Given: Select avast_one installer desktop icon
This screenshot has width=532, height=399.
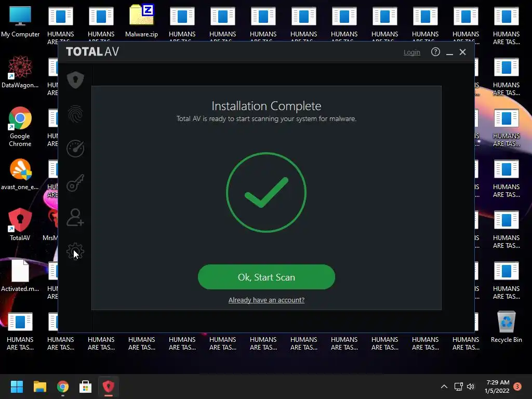Looking at the screenshot, I should click(x=20, y=174).
